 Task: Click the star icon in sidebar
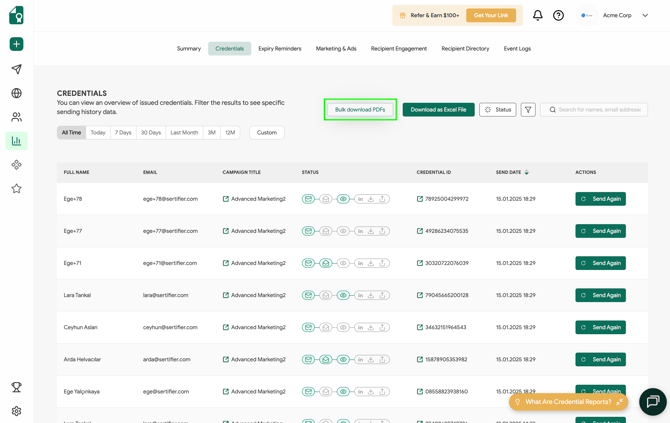[16, 188]
